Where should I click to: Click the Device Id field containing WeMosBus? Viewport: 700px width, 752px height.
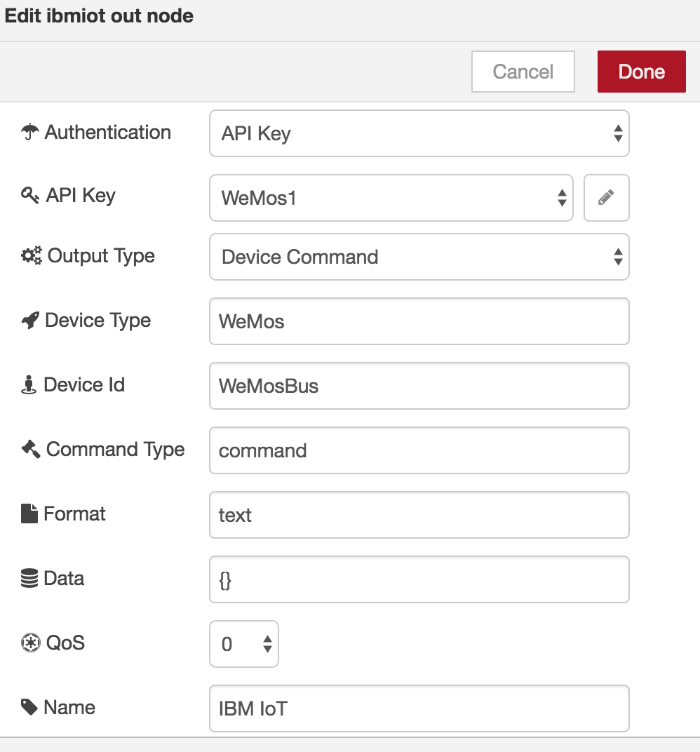[419, 386]
